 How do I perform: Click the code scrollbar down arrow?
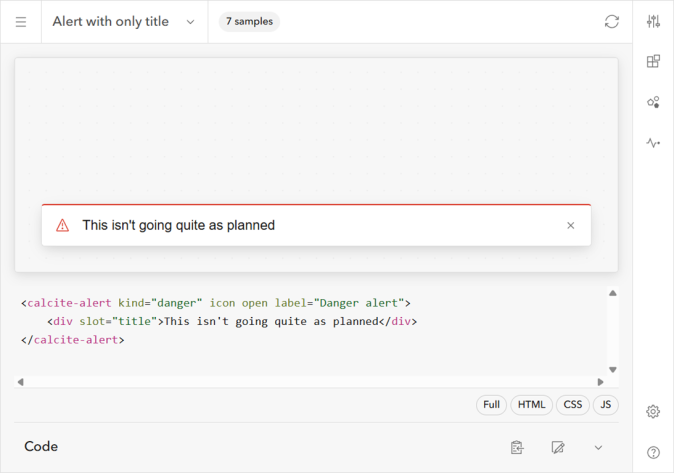coord(613,370)
